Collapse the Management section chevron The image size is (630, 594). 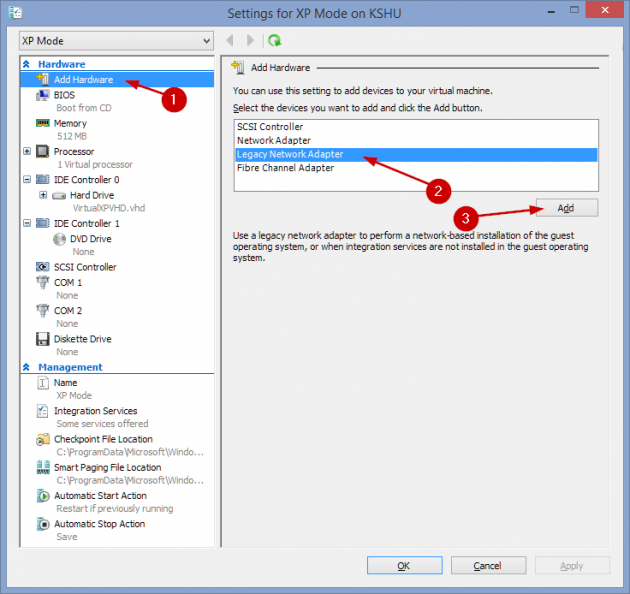[27, 367]
